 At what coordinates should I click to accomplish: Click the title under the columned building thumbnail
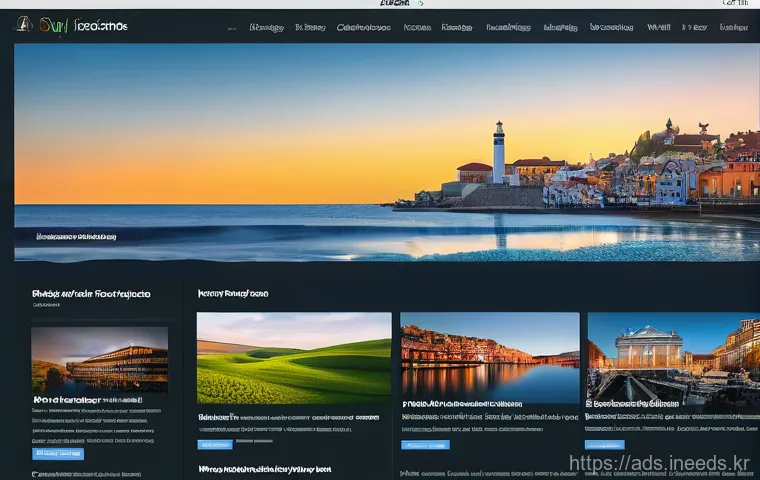coord(632,404)
